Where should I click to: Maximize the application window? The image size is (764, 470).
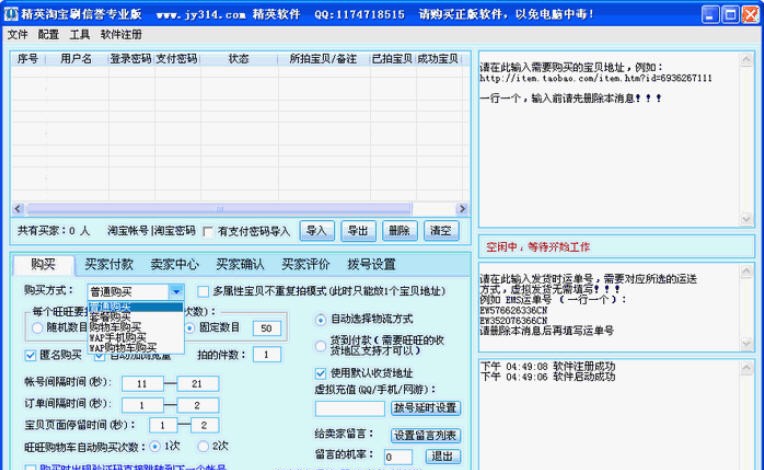[730, 15]
